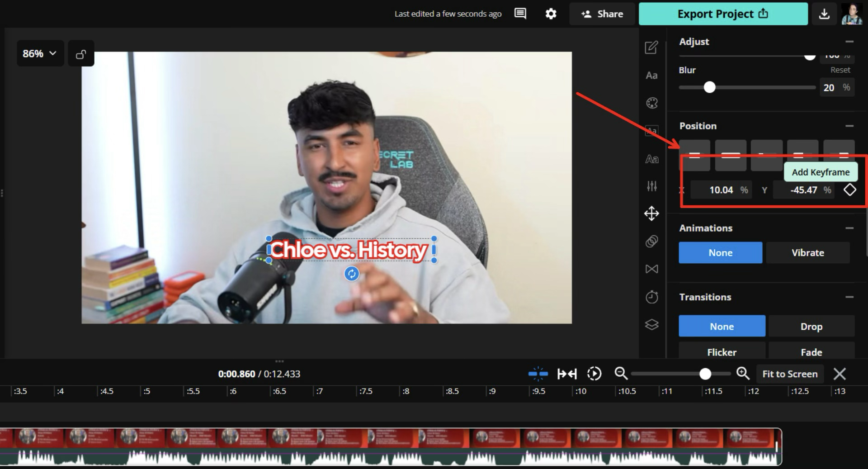Open the edit pencil sidebar tab
The height and width of the screenshot is (469, 868).
(x=651, y=47)
